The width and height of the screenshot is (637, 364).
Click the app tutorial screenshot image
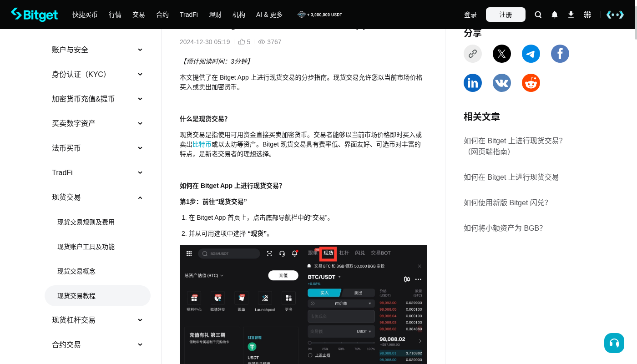pyautogui.click(x=303, y=304)
